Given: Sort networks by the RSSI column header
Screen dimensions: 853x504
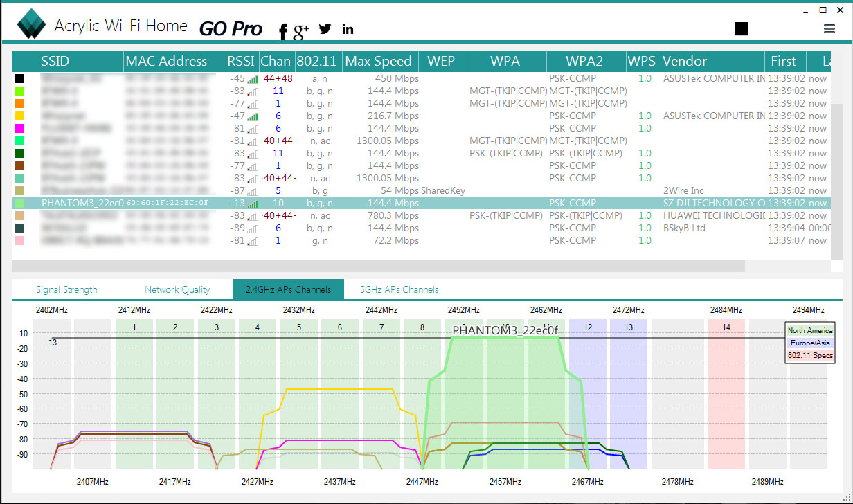Looking at the screenshot, I should 242,62.
